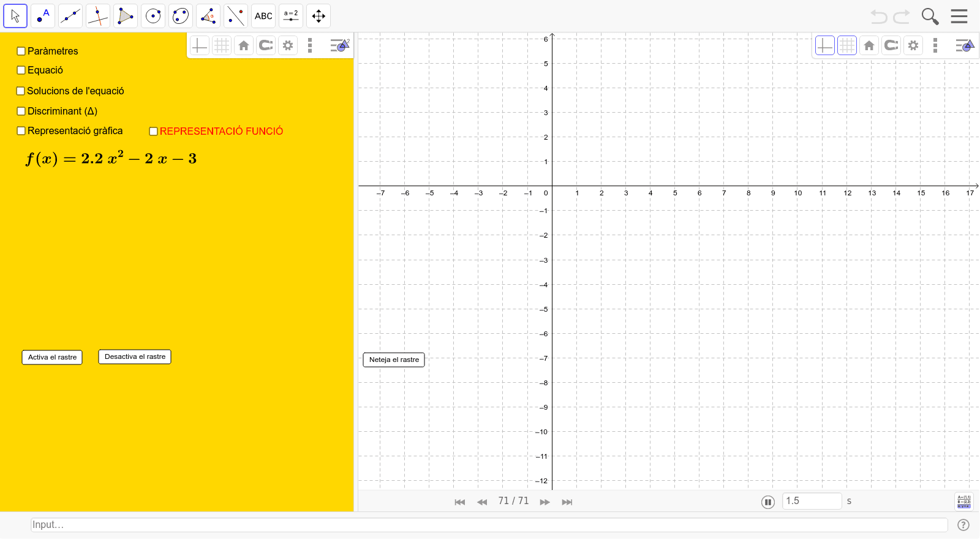Open point capturing options in left stylebar

point(266,45)
